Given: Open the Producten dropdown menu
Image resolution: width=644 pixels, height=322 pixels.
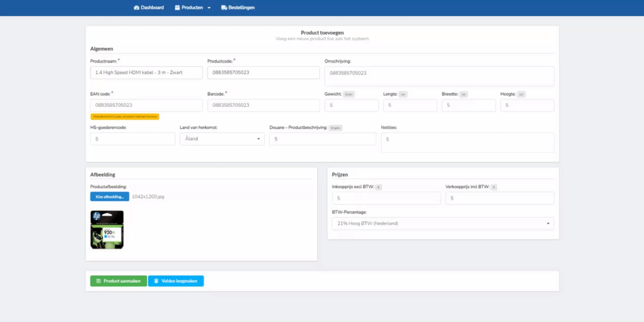Looking at the screenshot, I should [x=193, y=7].
